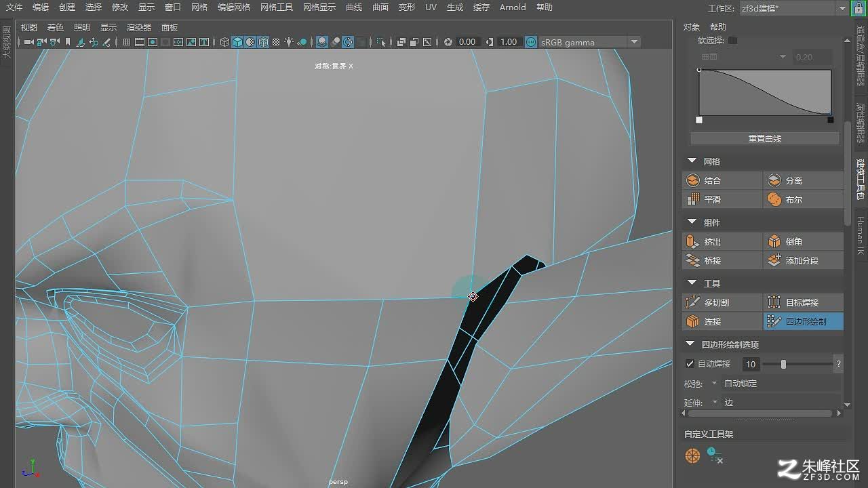This screenshot has height=488, width=868.
Task: Open the 建模工具包 side tab
Action: (x=861, y=178)
